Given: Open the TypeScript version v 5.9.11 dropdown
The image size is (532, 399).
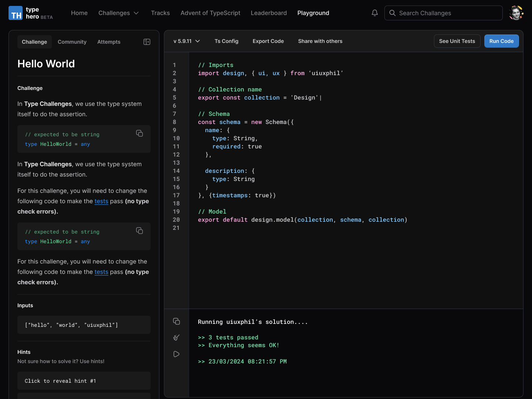Looking at the screenshot, I should point(186,41).
